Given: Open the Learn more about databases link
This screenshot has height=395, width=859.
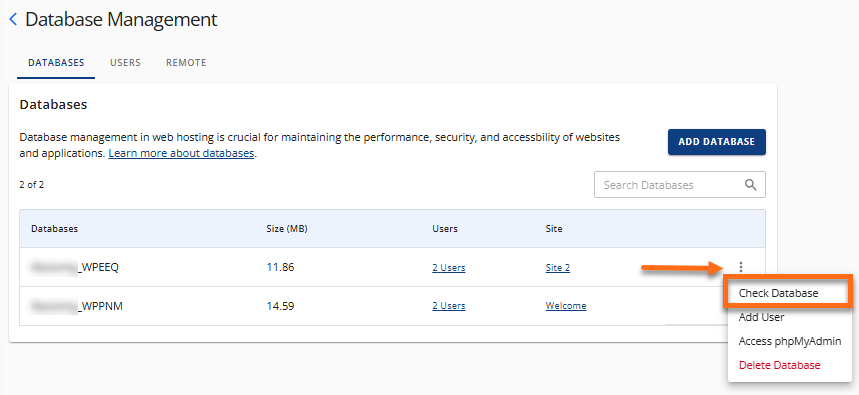Looking at the screenshot, I should tap(181, 153).
